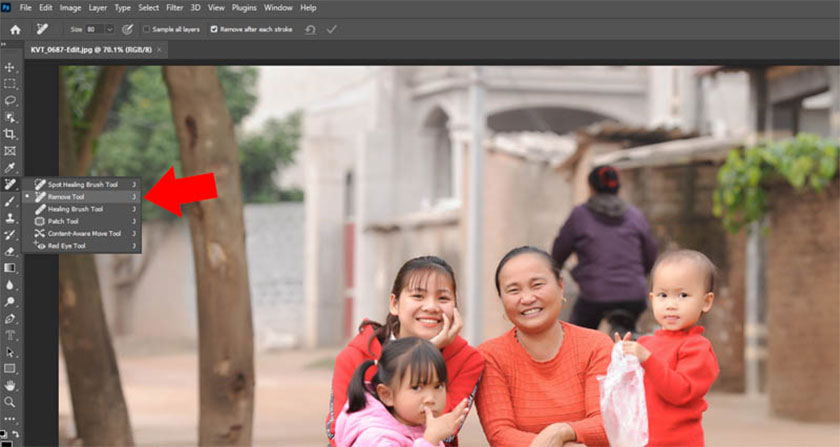840x447 pixels.
Task: Choose Remove Tool from flyout
Action: (81, 197)
